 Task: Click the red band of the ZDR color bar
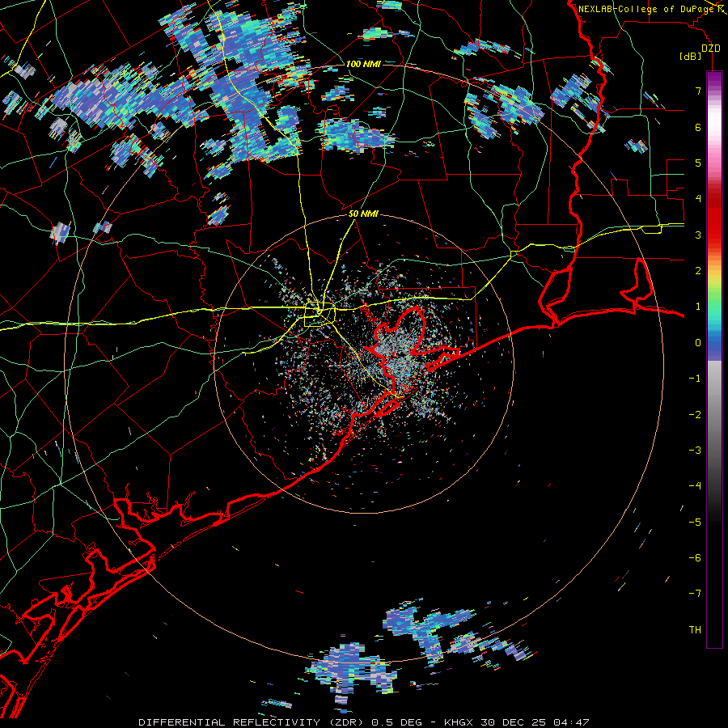714,218
